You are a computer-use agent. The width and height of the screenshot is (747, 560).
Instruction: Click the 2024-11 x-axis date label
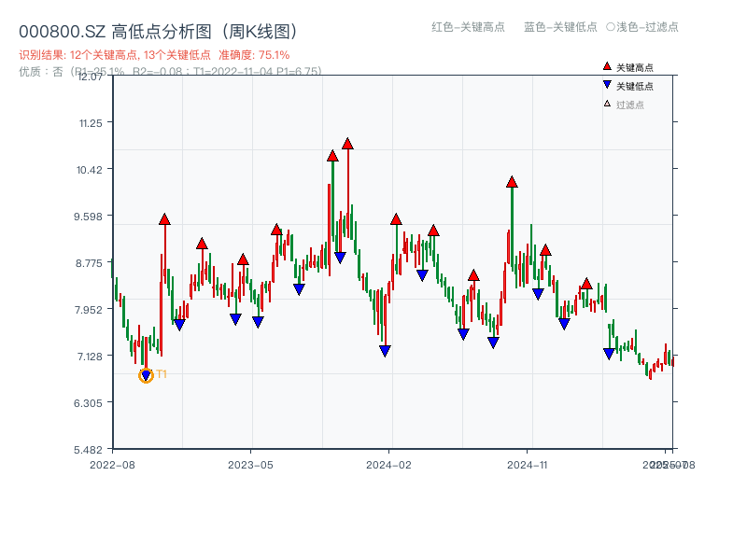528,465
